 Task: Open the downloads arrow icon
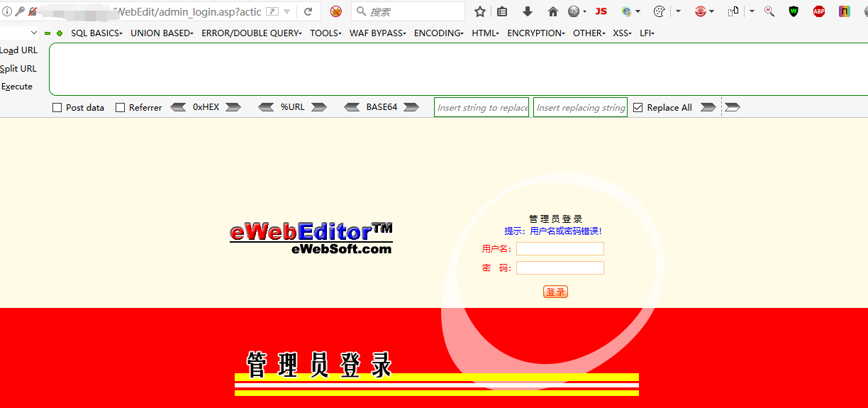pyautogui.click(x=528, y=11)
